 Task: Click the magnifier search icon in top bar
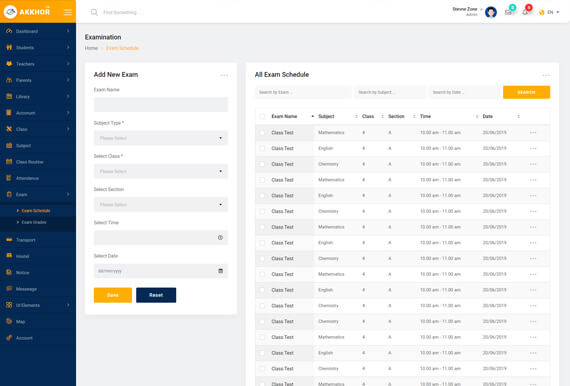(94, 12)
